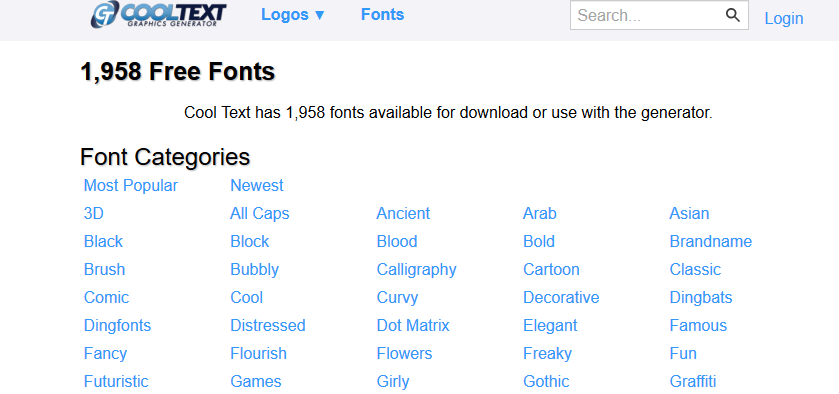Select the 3D font category

pos(94,214)
